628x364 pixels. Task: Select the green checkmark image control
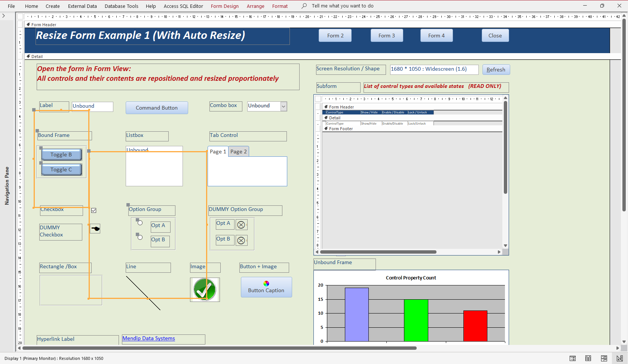coord(205,290)
